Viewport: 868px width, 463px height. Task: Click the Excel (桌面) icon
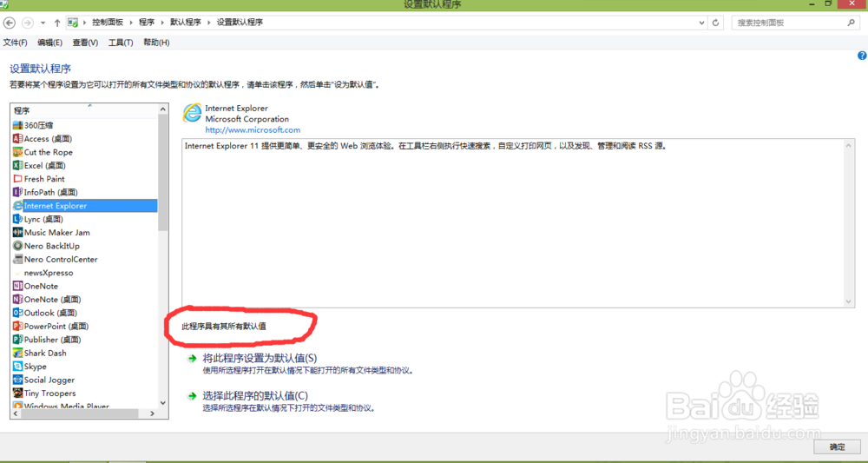coord(17,166)
